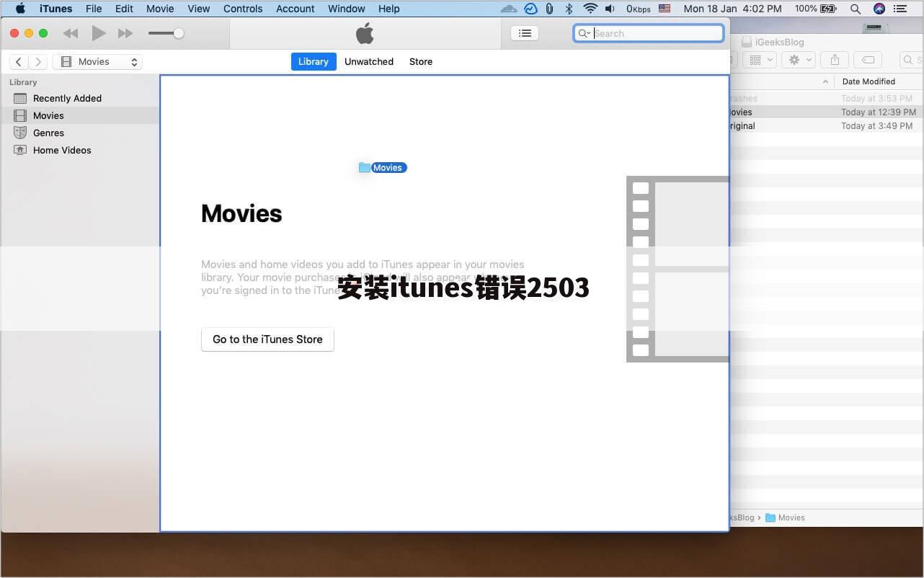Switch to the Library tab
The width and height of the screenshot is (924, 578).
(x=314, y=61)
